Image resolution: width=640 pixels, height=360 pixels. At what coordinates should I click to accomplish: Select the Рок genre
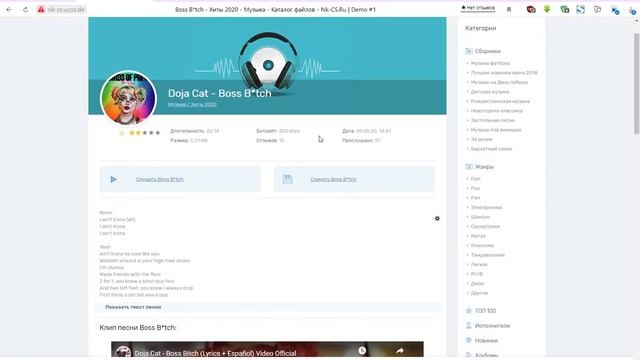475,188
